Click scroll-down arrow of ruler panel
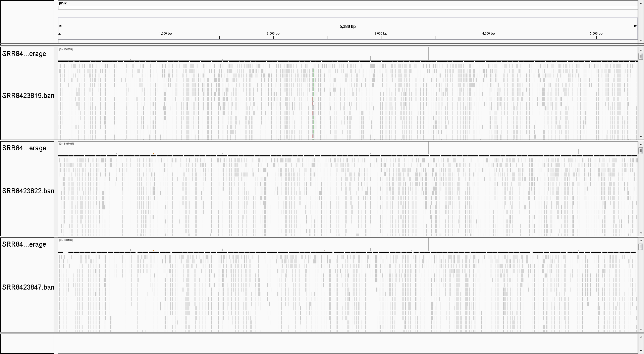 (x=641, y=41)
